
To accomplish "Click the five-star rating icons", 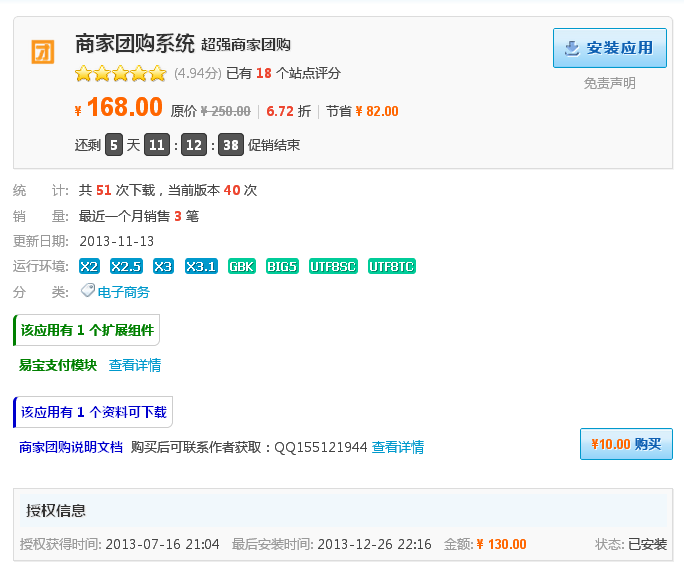I will click(121, 73).
